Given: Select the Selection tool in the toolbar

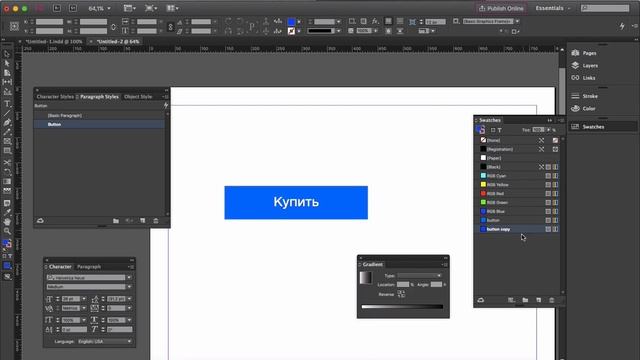Looking at the screenshot, I should coord(7,54).
